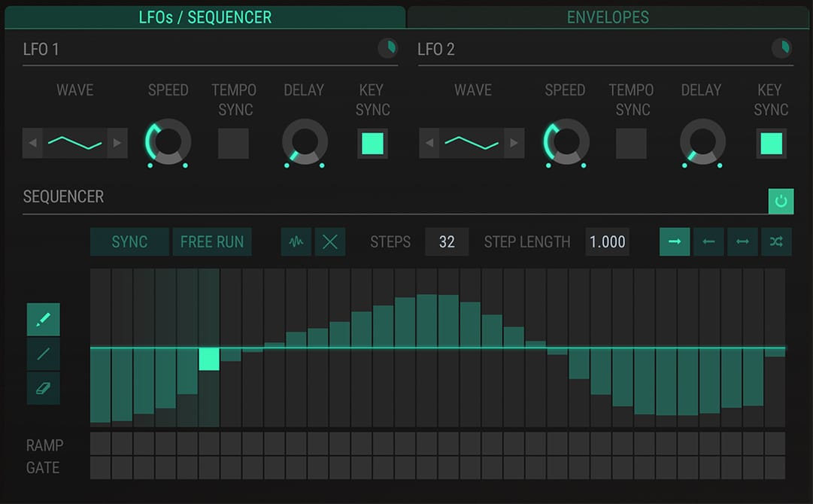Image resolution: width=813 pixels, height=504 pixels.
Task: Click the sequencer FREE RUN button
Action: 212,241
